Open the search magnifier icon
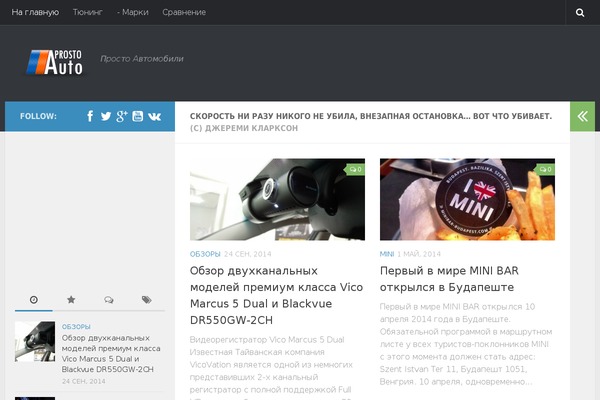Screen dimensions: 600x400 pyautogui.click(x=580, y=13)
